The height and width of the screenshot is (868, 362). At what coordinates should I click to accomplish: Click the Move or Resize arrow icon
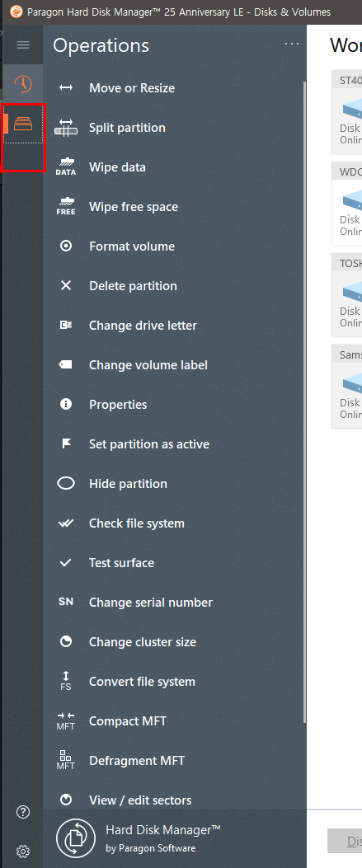[x=66, y=87]
